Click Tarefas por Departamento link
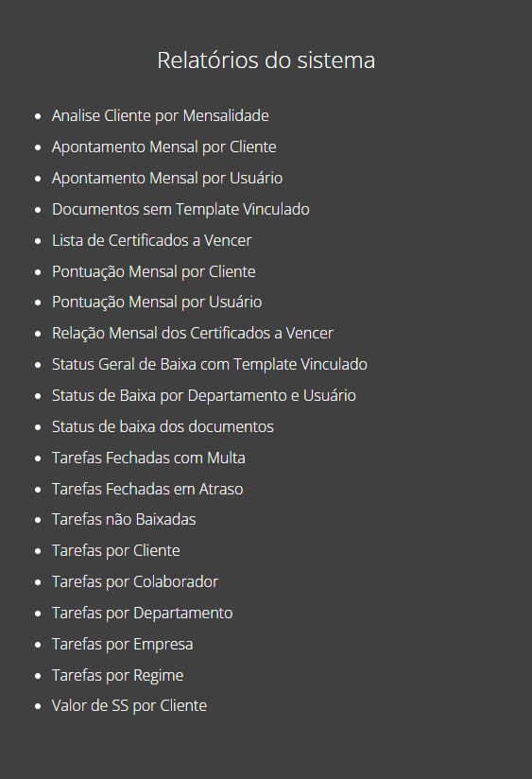Viewport: 532px width, 779px height. (142, 614)
